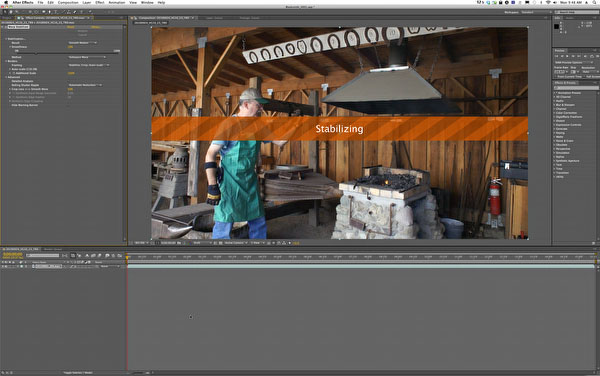Screen dimensions: 600x376
Task: Open the Framing dropdown
Action: pos(88,65)
